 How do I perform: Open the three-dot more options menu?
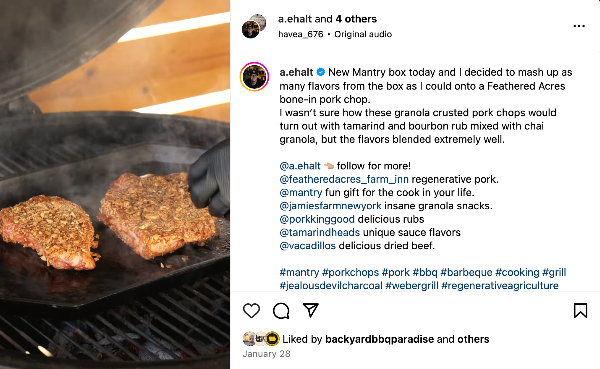click(579, 26)
